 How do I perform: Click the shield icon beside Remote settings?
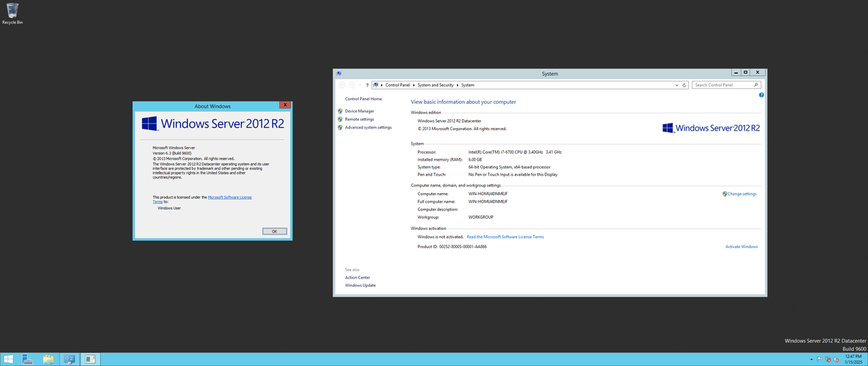pyautogui.click(x=340, y=119)
